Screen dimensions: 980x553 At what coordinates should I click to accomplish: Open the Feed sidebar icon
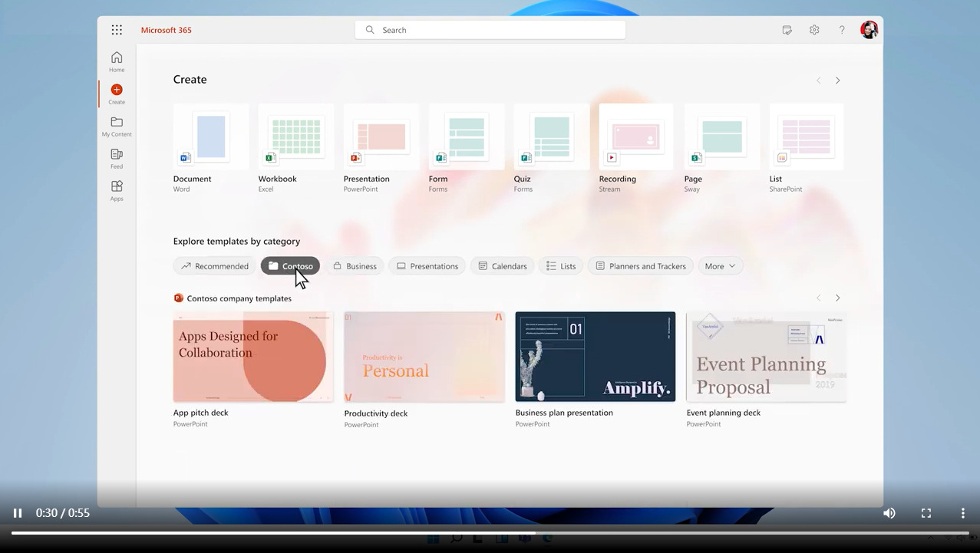point(117,159)
